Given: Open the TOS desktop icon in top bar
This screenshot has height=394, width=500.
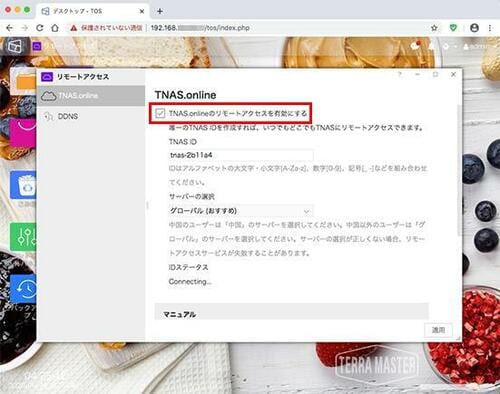Looking at the screenshot, I should 15,46.
